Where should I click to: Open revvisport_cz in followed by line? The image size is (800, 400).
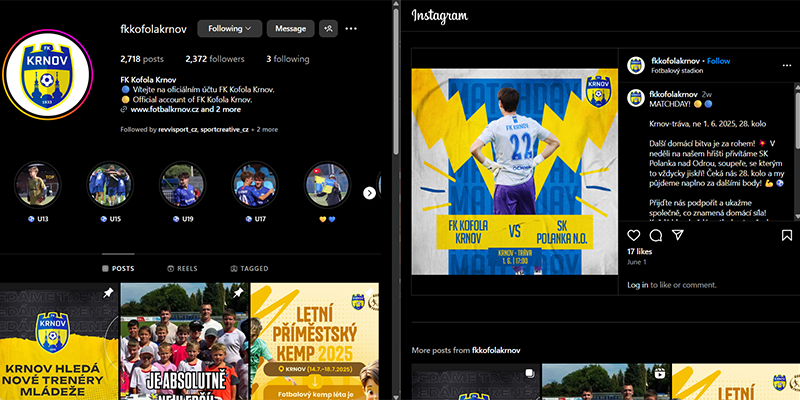[178, 130]
